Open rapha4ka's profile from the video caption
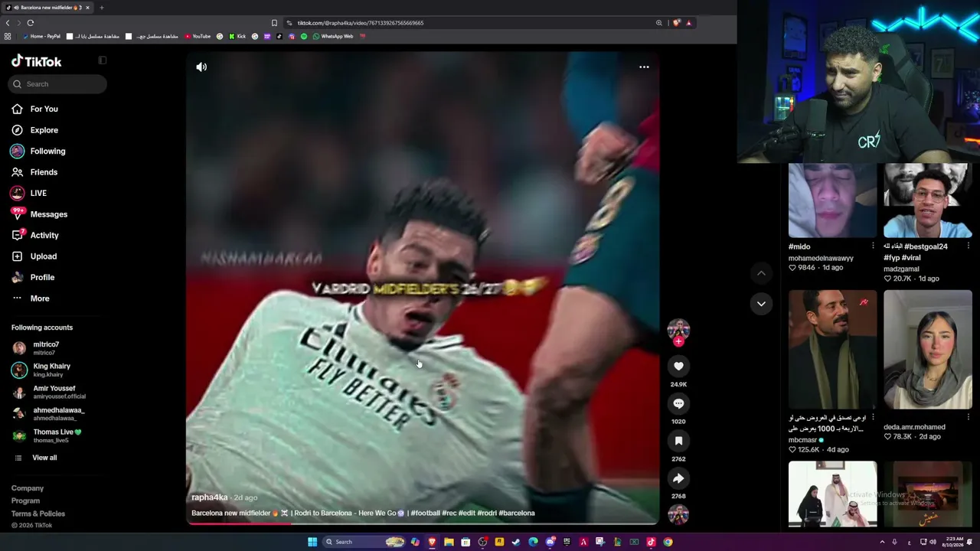The height and width of the screenshot is (551, 980). pyautogui.click(x=209, y=497)
